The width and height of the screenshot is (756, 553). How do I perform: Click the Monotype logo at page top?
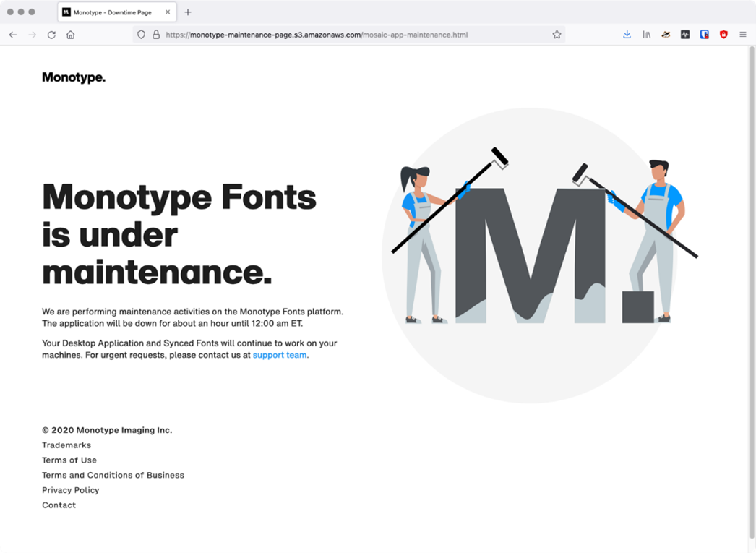(74, 77)
